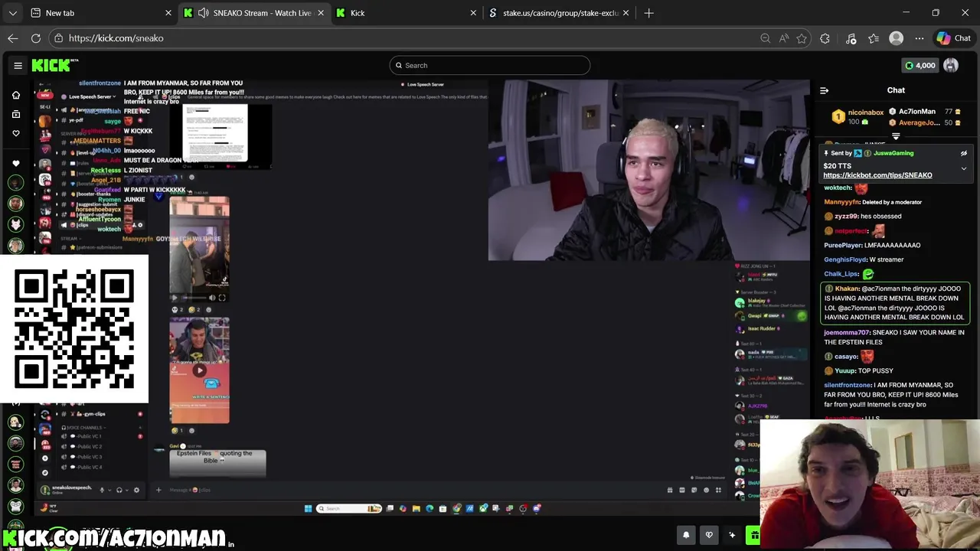Image resolution: width=980 pixels, height=551 pixels.
Task: Toggle stream notifications bell button
Action: click(x=686, y=535)
